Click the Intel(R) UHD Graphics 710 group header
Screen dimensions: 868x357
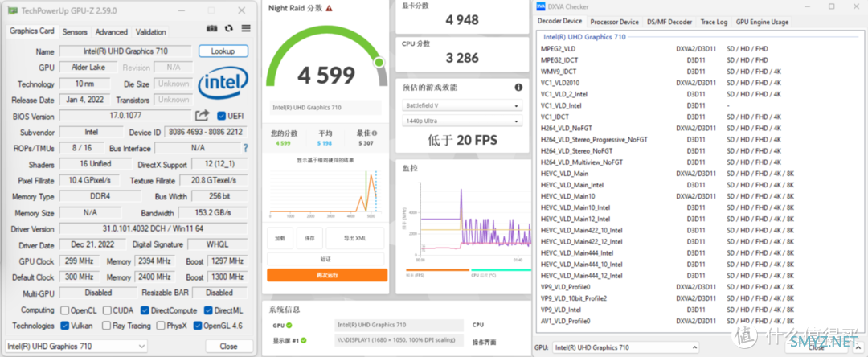point(584,37)
